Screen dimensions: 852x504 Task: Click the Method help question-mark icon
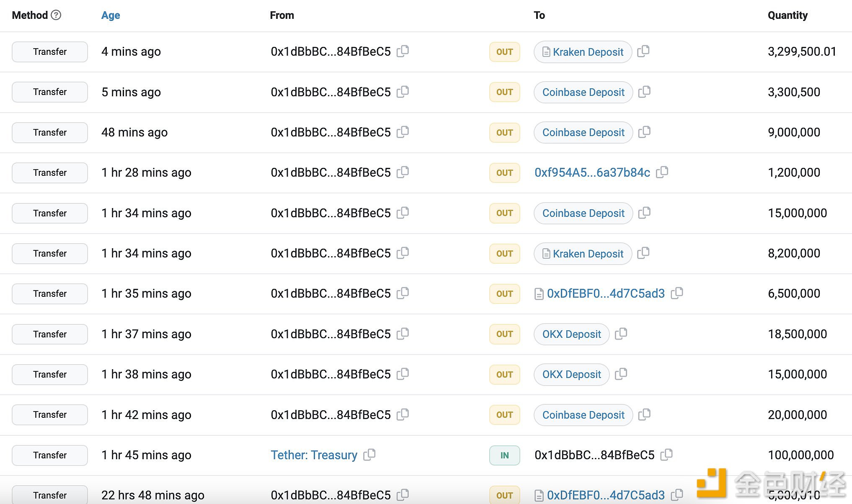56,15
